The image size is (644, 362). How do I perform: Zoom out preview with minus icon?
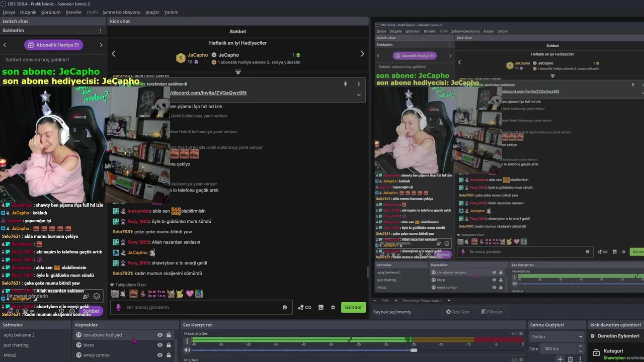coord(375,300)
